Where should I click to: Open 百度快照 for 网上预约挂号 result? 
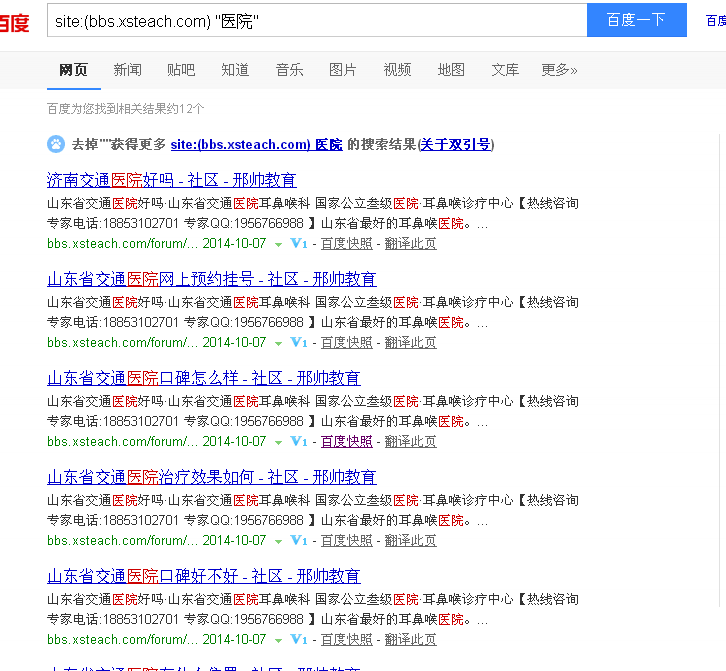point(347,343)
